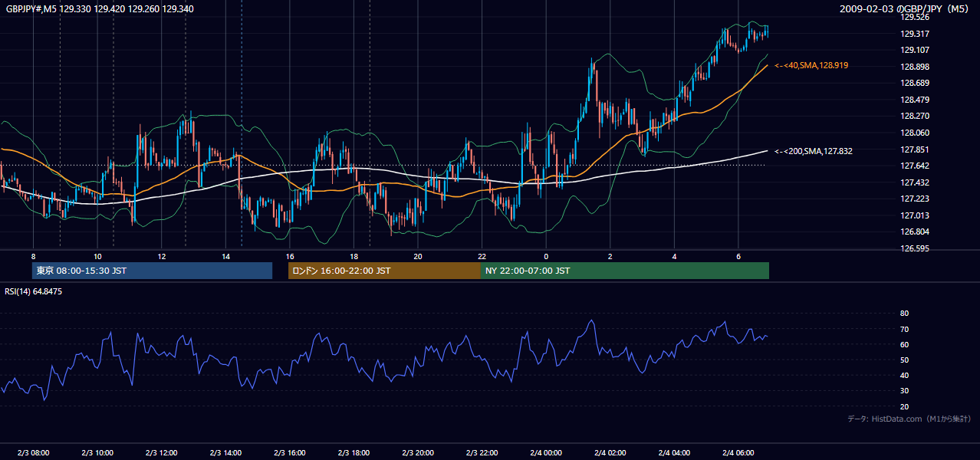Click price axis value 129.107
980x460 pixels.
[x=915, y=50]
